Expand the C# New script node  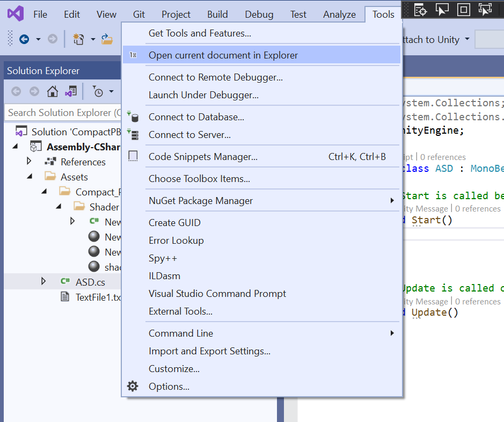point(72,221)
